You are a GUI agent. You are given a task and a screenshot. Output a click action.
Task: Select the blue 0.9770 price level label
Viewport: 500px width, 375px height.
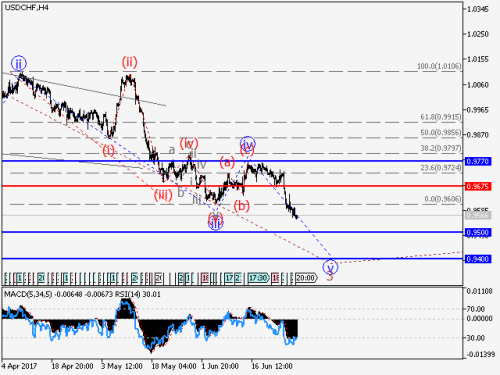(x=478, y=161)
